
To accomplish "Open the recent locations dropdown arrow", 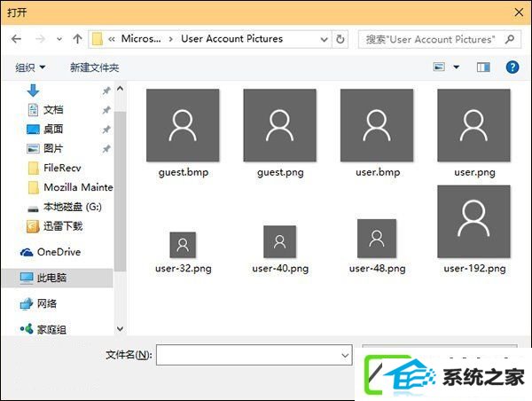I will point(59,39).
